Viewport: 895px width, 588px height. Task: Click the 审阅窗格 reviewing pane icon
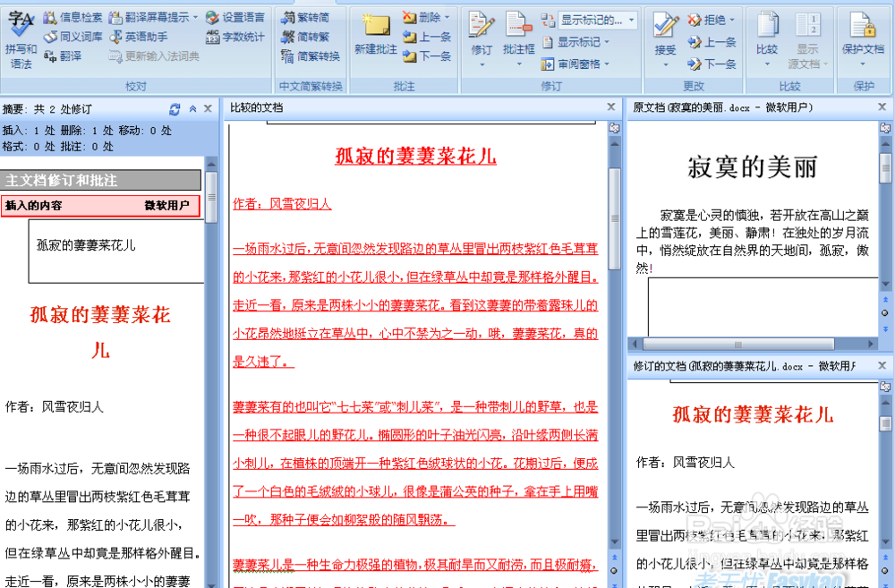pyautogui.click(x=548, y=64)
